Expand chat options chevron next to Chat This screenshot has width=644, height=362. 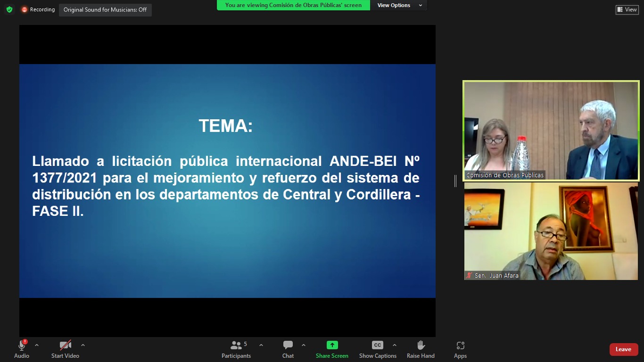point(304,345)
